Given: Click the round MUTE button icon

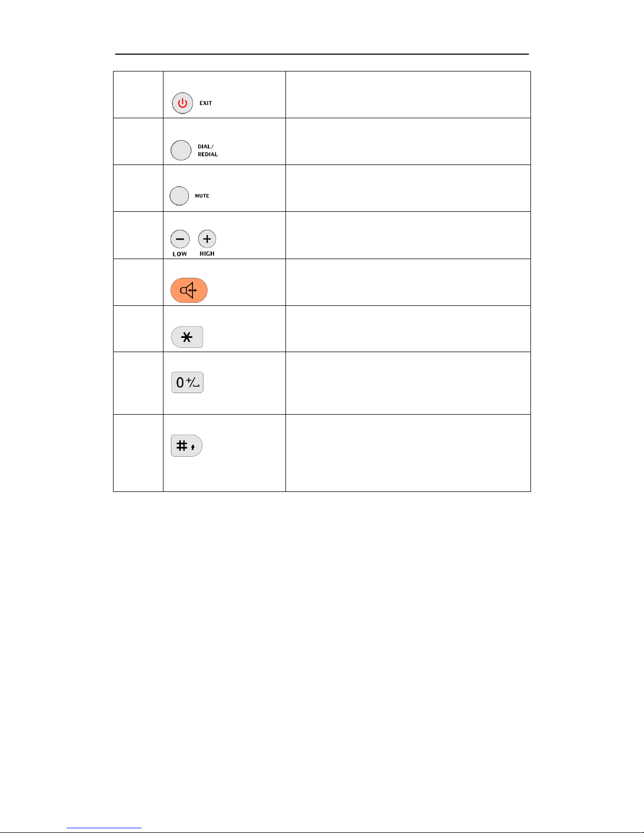Looking at the screenshot, I should click(179, 196).
